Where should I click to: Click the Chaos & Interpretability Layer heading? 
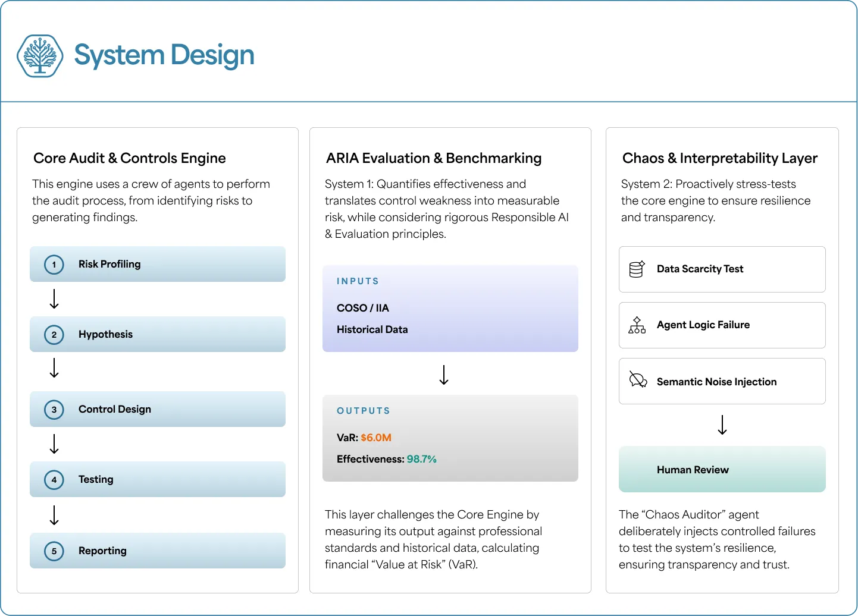point(720,158)
